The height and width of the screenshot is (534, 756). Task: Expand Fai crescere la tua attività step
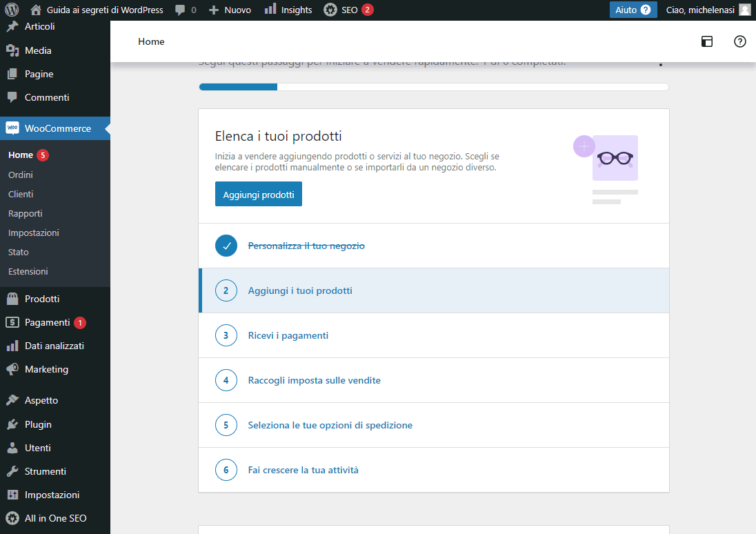coord(434,470)
